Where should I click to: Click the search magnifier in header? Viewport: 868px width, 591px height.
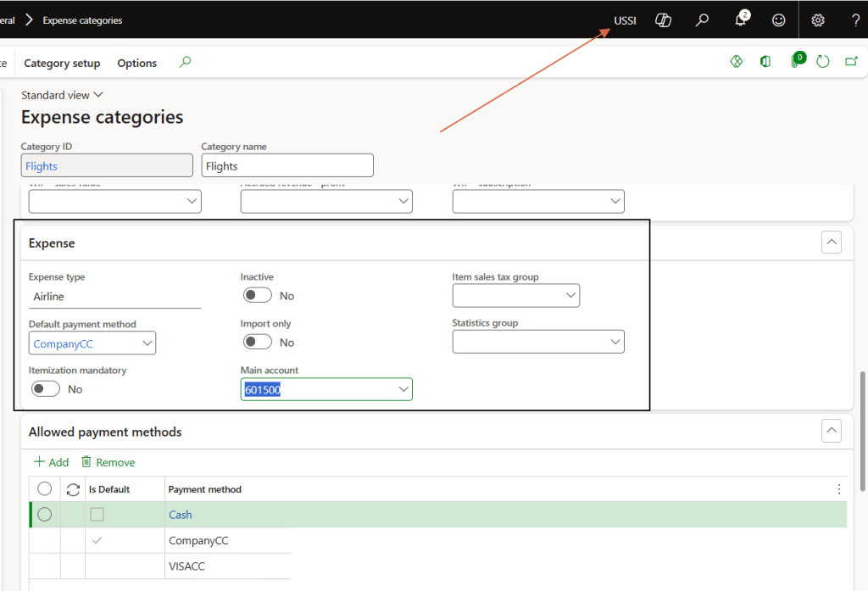[702, 20]
